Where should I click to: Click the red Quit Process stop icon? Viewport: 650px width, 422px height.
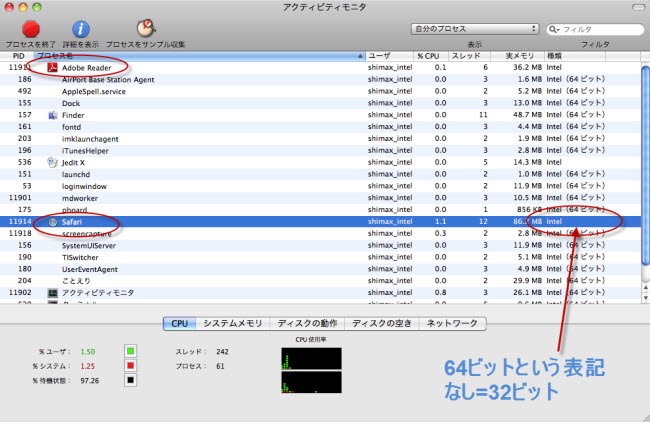click(31, 29)
